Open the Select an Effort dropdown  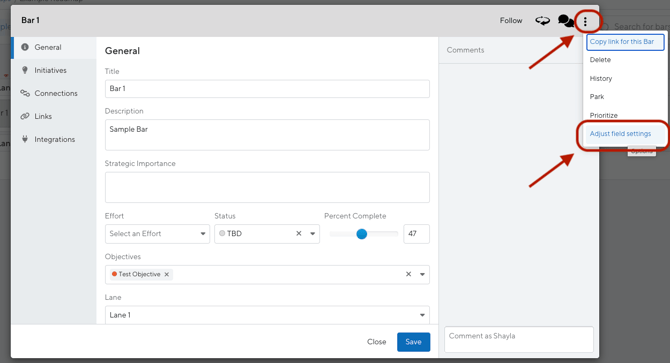click(157, 234)
